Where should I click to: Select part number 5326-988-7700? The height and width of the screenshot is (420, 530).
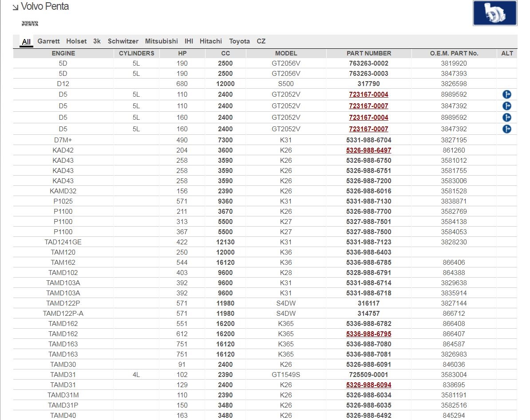(368, 212)
